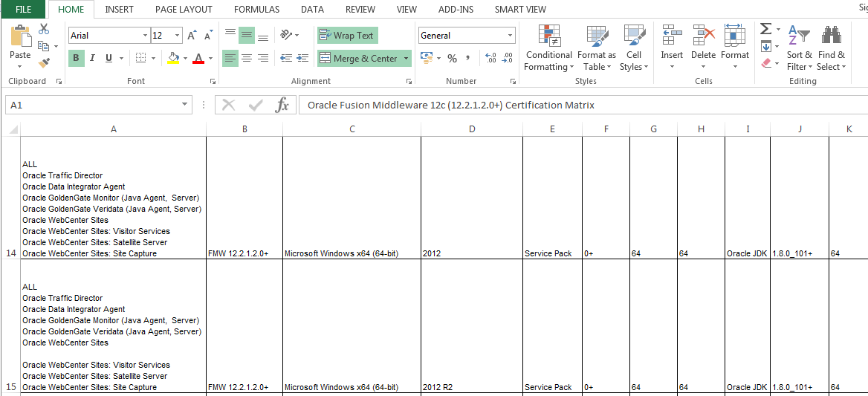Screen dimensions: 868x396
Task: Open Alignment settings dialog launcher
Action: [x=409, y=81]
